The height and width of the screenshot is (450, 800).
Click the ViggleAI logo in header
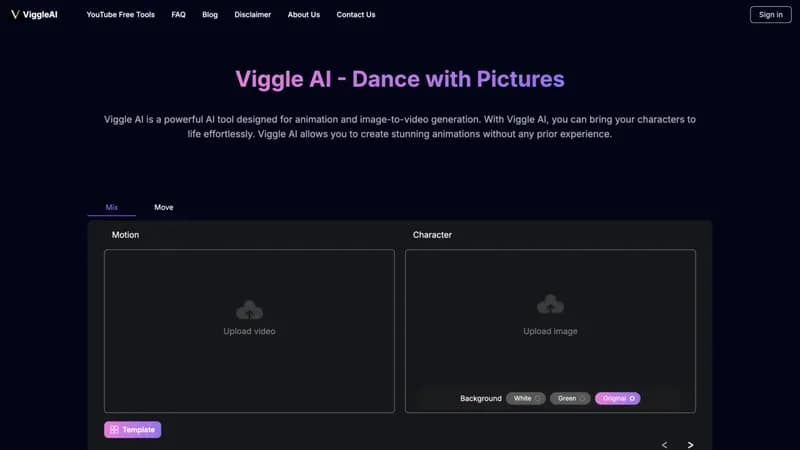(x=34, y=15)
